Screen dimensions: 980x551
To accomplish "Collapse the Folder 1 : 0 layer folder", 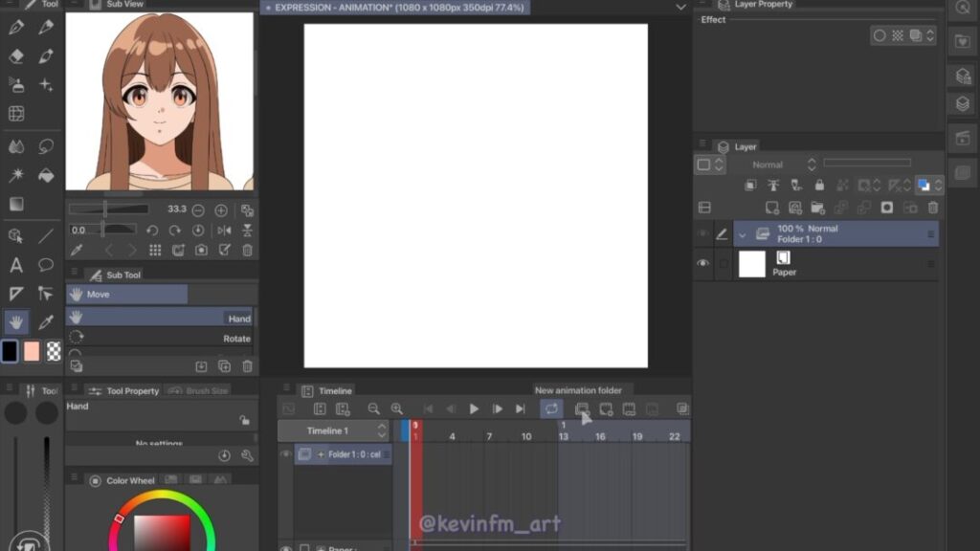I will [742, 234].
